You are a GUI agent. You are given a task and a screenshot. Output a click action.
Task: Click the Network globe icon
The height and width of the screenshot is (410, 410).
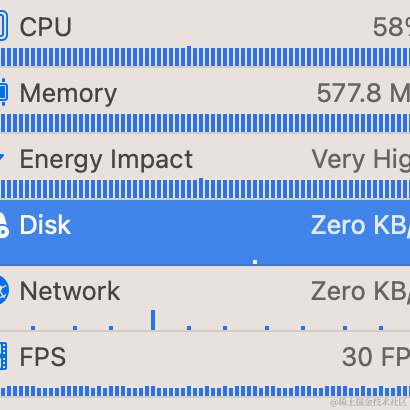click(4, 290)
